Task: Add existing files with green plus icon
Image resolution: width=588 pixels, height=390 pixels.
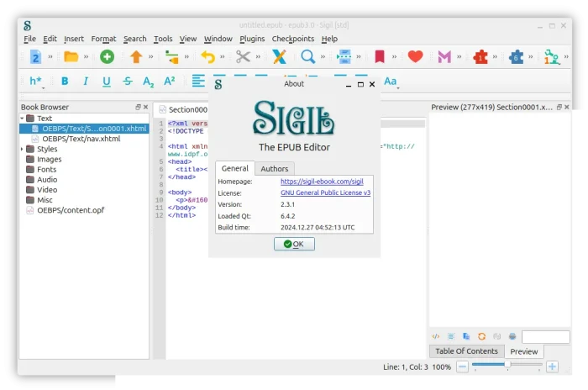Action: point(107,57)
